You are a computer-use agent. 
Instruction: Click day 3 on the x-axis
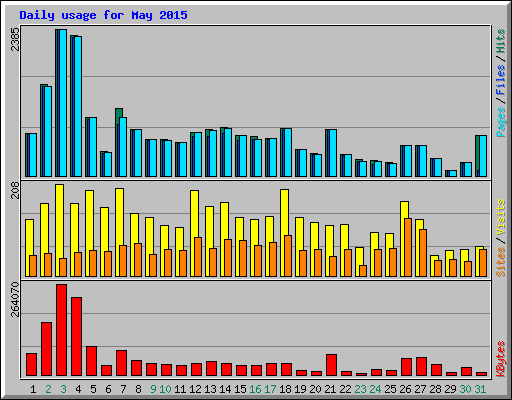click(63, 389)
